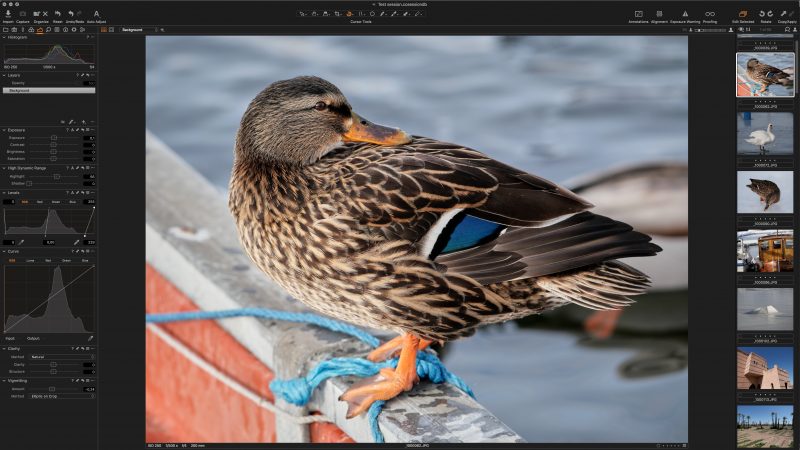Screen dimensions: 800x450
Task: Click the Auto Adjust A icon
Action: click(96, 14)
